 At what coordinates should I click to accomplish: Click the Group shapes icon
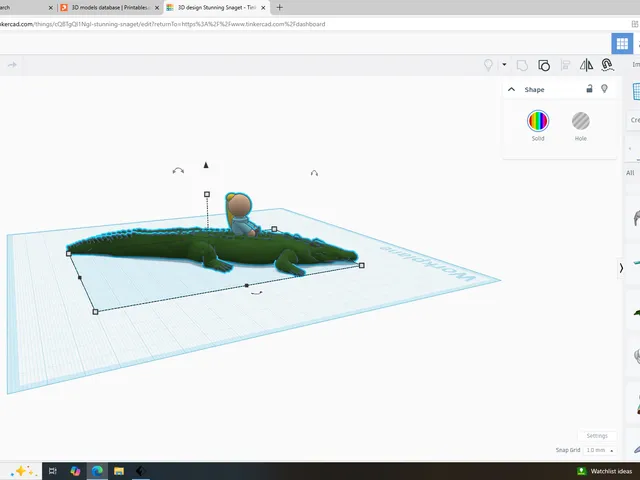[522, 65]
